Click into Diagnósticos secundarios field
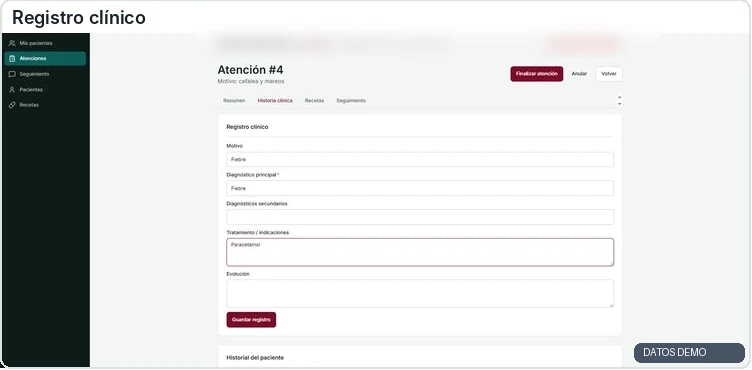 point(420,217)
